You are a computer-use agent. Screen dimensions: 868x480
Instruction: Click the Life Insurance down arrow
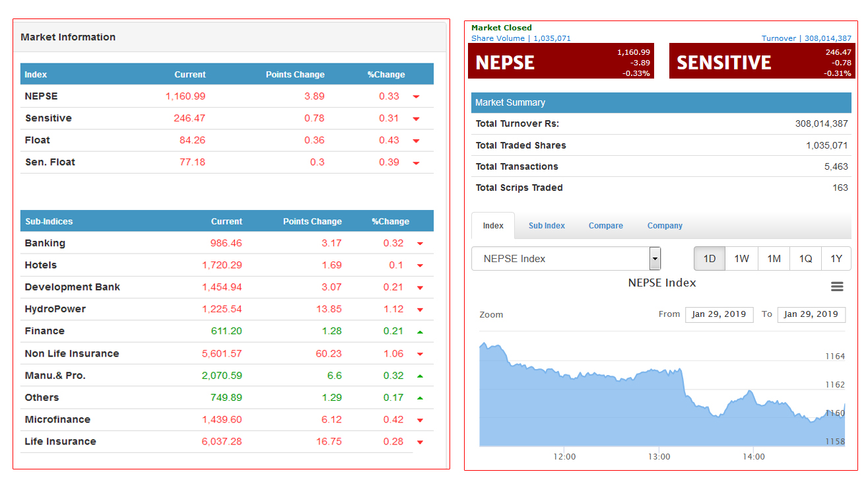point(420,442)
